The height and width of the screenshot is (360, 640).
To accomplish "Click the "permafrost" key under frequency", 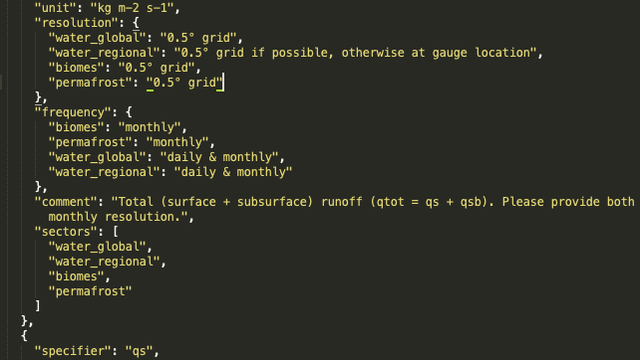I will [90, 142].
